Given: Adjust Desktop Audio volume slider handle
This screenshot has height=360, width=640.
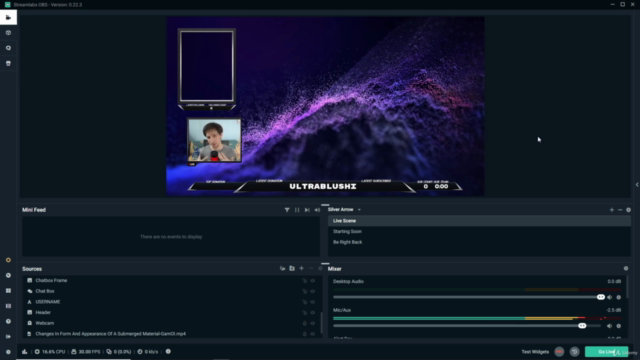Looking at the screenshot, I should point(600,297).
